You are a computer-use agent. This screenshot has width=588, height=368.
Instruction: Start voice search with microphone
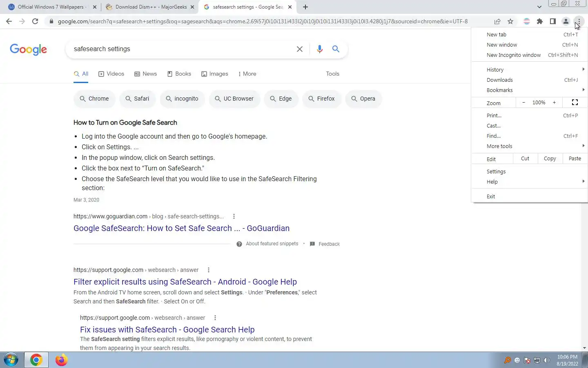pyautogui.click(x=320, y=49)
